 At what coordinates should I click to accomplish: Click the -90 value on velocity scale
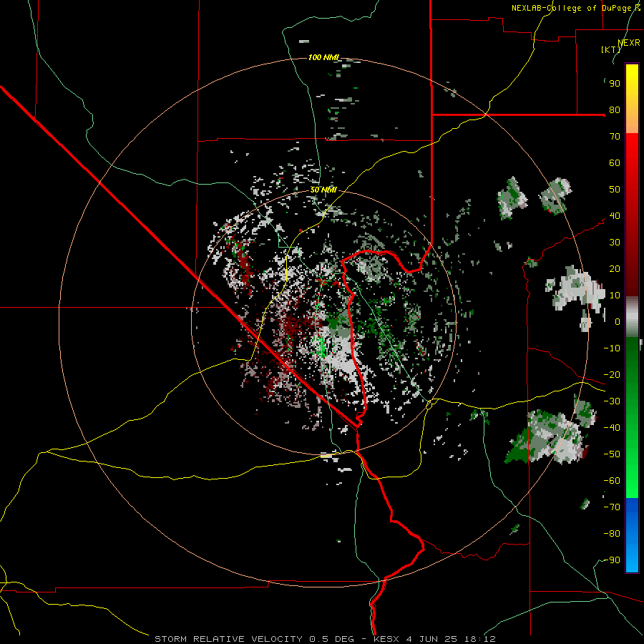(x=612, y=560)
